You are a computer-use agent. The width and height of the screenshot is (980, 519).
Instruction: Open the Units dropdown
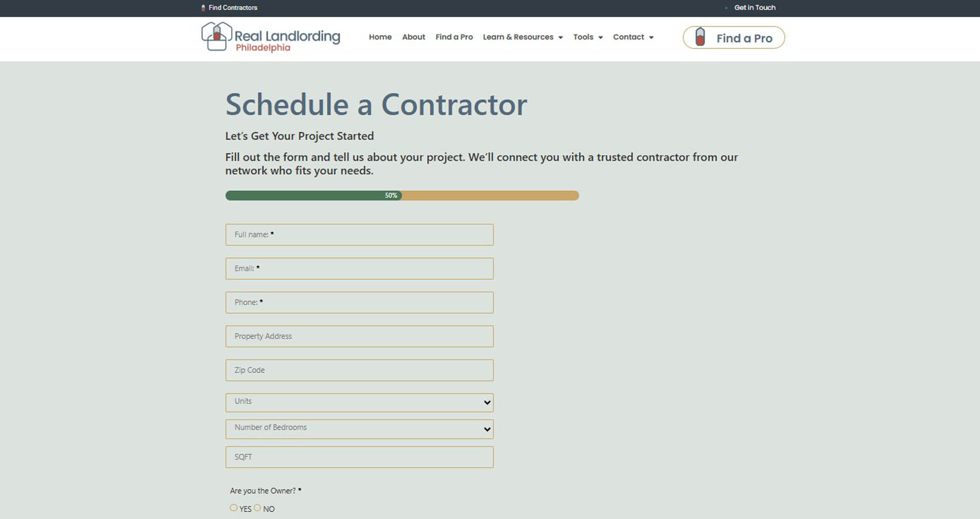coord(359,403)
